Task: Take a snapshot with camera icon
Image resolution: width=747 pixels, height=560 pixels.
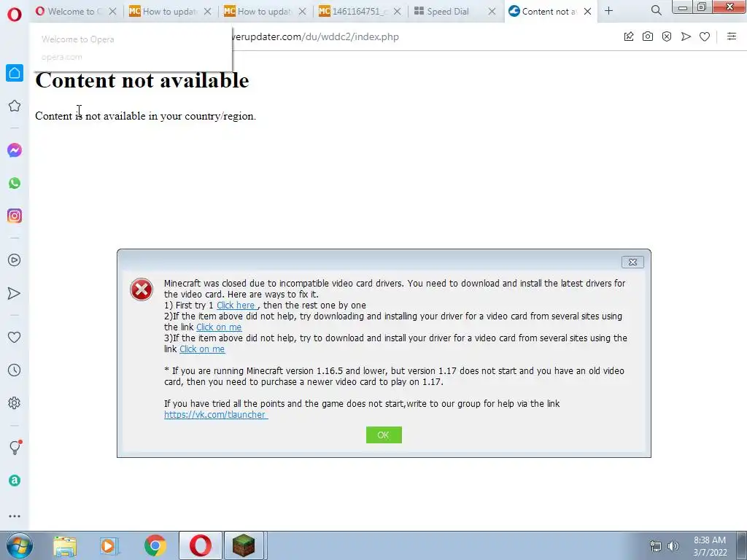Action: click(x=648, y=36)
